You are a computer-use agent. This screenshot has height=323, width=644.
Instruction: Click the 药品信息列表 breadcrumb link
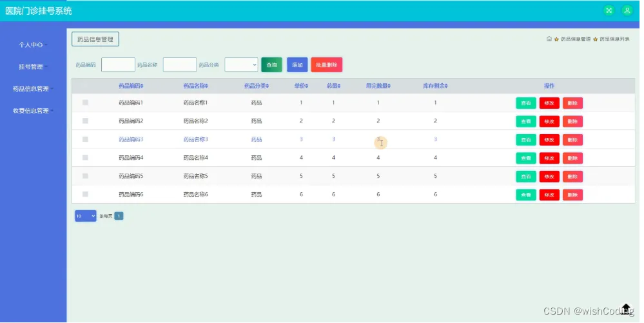pos(614,39)
